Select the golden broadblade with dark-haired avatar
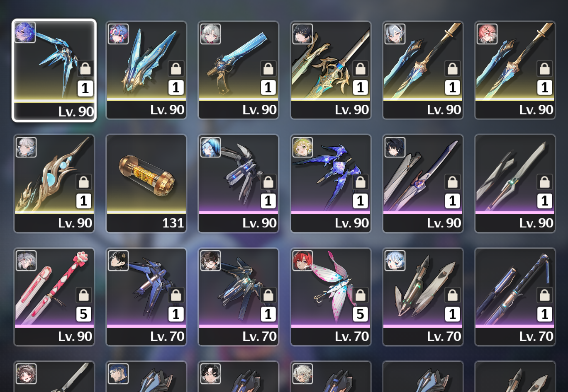568x392 pixels. click(331, 70)
